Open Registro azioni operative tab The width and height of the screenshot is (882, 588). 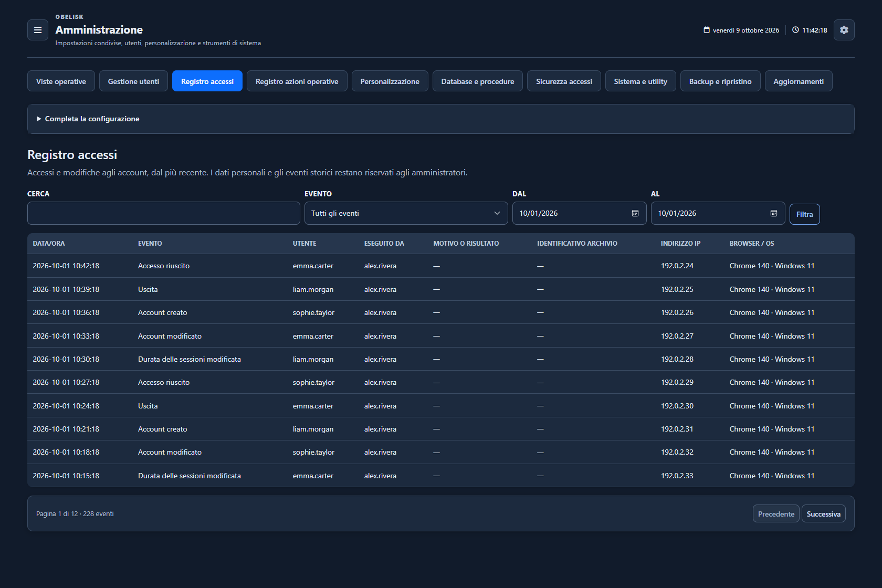click(297, 81)
